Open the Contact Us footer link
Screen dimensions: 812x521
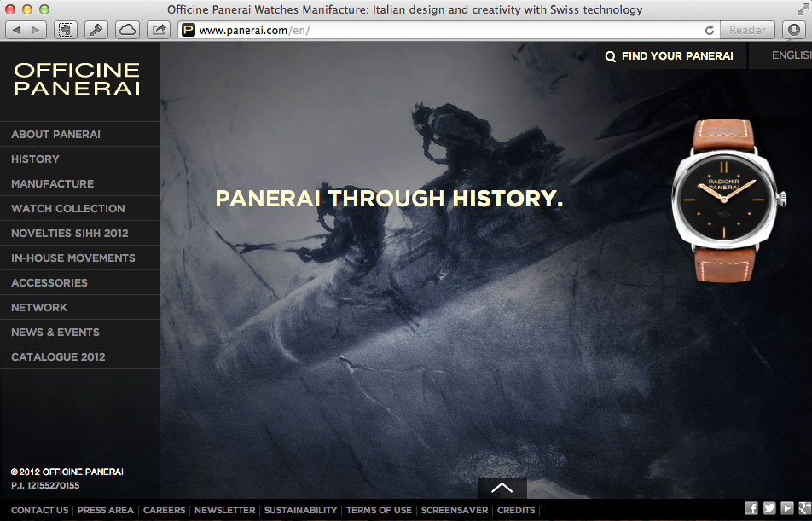point(40,510)
